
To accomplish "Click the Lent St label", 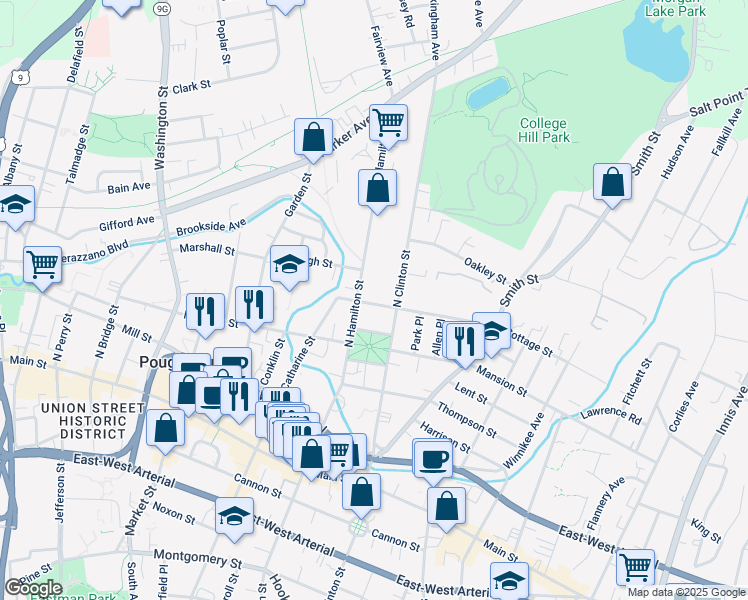I will 471,393.
